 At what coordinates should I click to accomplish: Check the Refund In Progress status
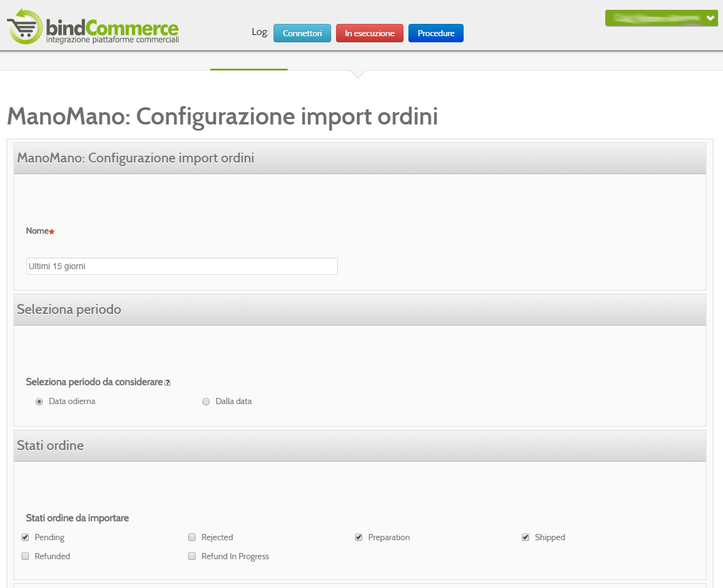tap(192, 556)
